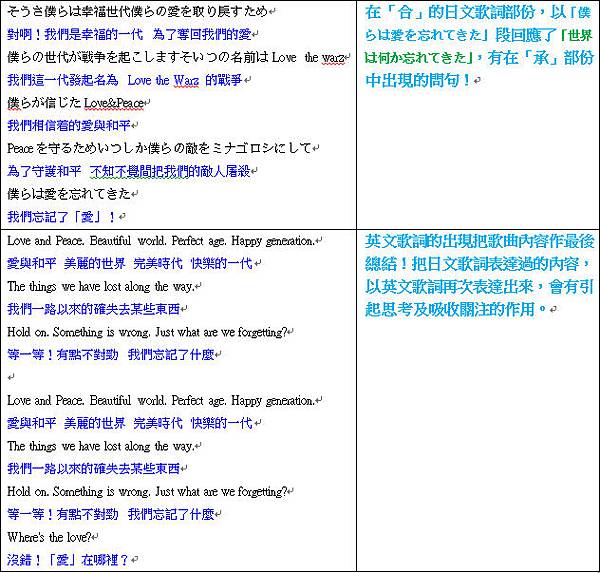Click the first '等一等！有點不對勁 我們忘記了什麼' line
Image resolution: width=600 pixels, height=573 pixels.
111,354
